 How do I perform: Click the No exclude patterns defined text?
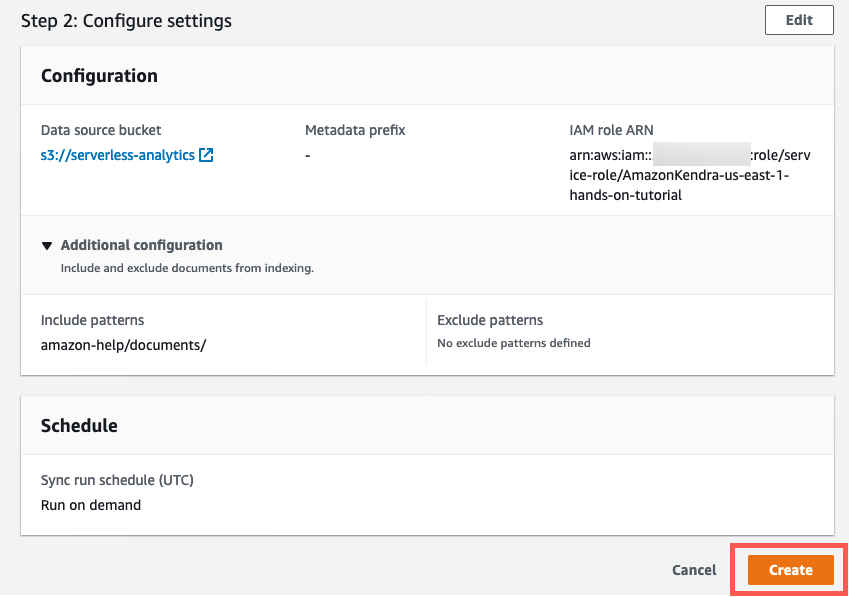(x=513, y=343)
